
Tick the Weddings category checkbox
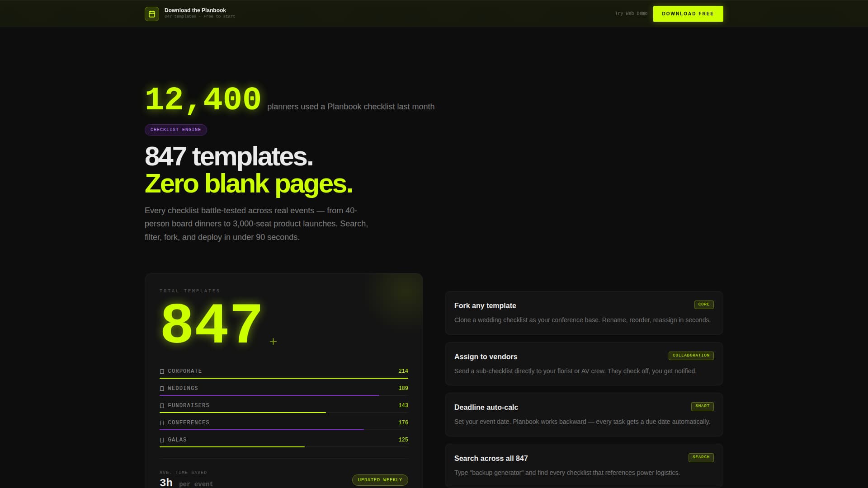click(162, 389)
